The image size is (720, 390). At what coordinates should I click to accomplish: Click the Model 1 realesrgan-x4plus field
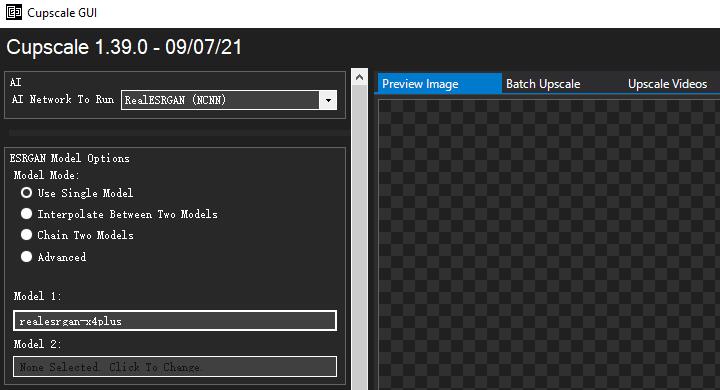point(175,321)
